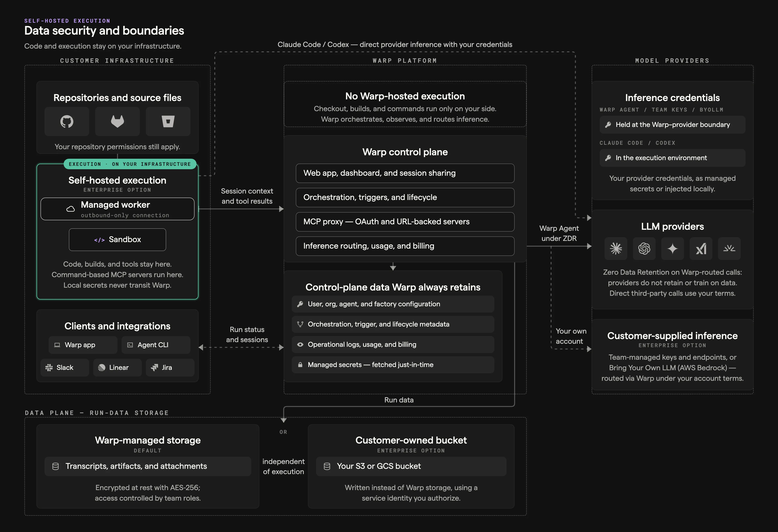Click the Linear logo icon

[102, 368]
